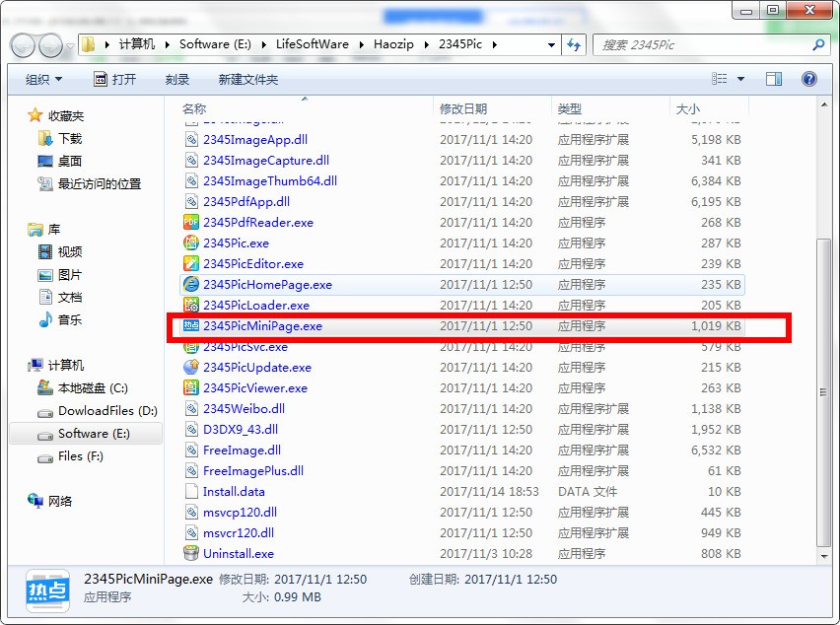The image size is (840, 625).
Task: Click the 新建文件夹 toolbar button
Action: pos(248,80)
